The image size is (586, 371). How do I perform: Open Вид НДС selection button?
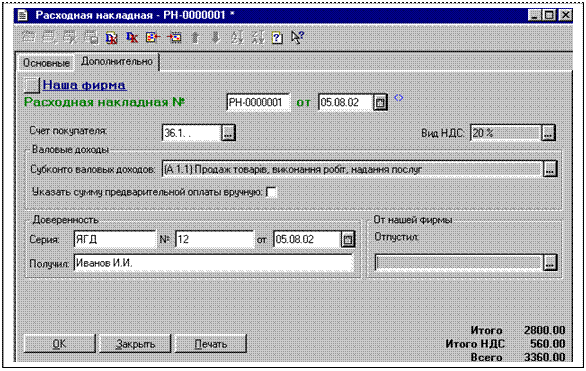click(548, 133)
